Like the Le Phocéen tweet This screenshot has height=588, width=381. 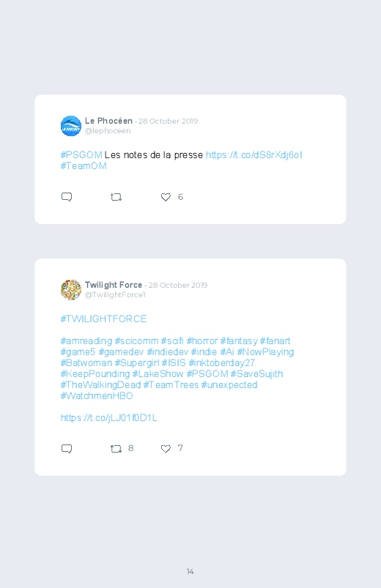[x=166, y=197]
